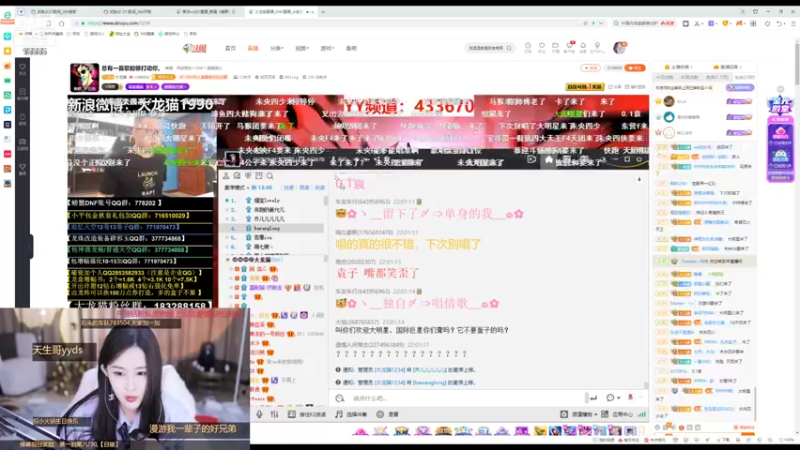This screenshot has width=800, height=450.
Task: Click the browser refresh icon
Action: [48, 23]
